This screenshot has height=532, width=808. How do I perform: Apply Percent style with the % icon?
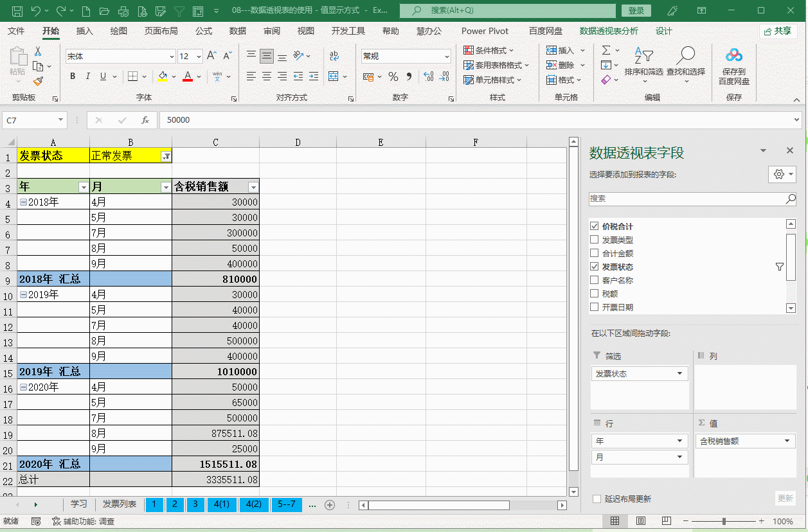pyautogui.click(x=393, y=77)
